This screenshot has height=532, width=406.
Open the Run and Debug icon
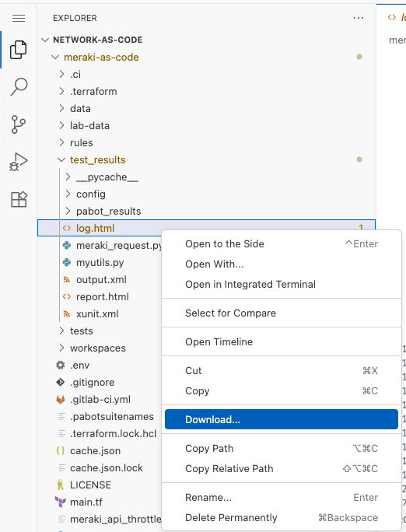point(19,162)
